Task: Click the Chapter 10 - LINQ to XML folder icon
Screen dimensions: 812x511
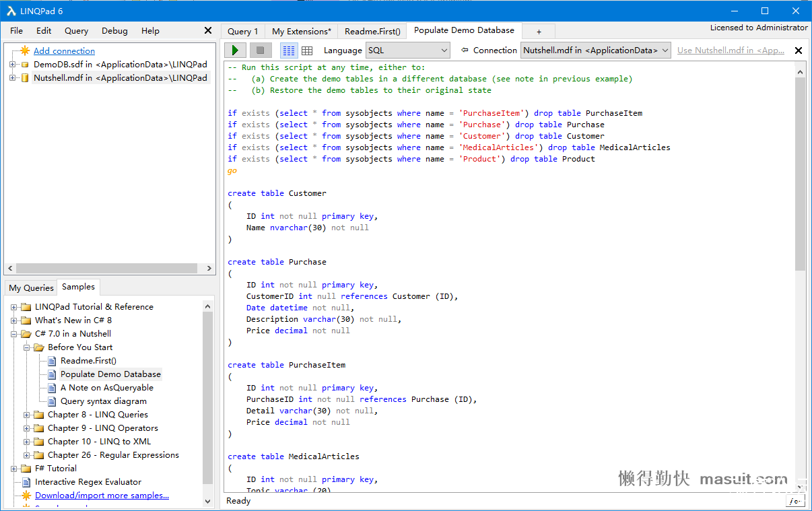Action: tap(39, 442)
